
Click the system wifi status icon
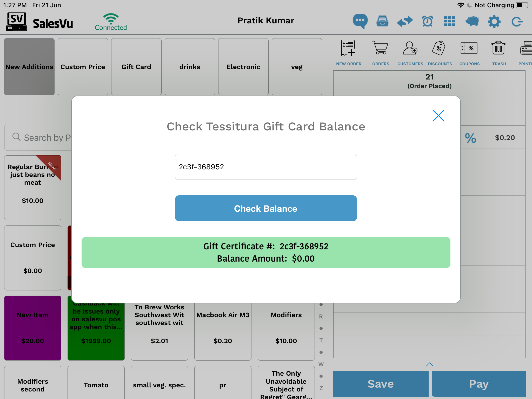click(461, 5)
